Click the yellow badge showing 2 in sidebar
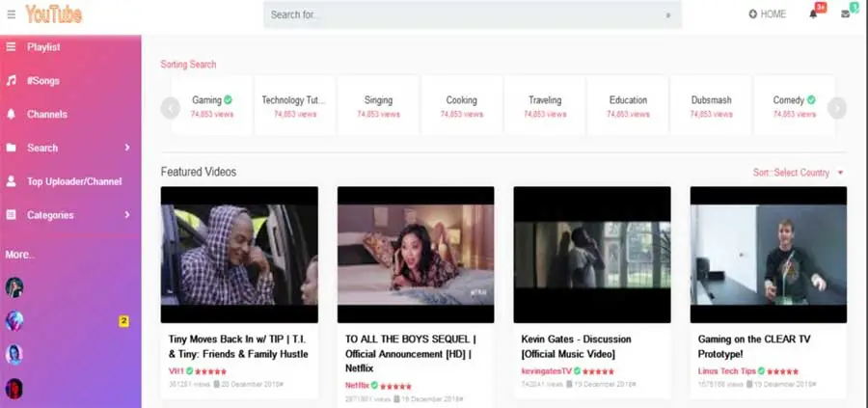 tap(124, 321)
